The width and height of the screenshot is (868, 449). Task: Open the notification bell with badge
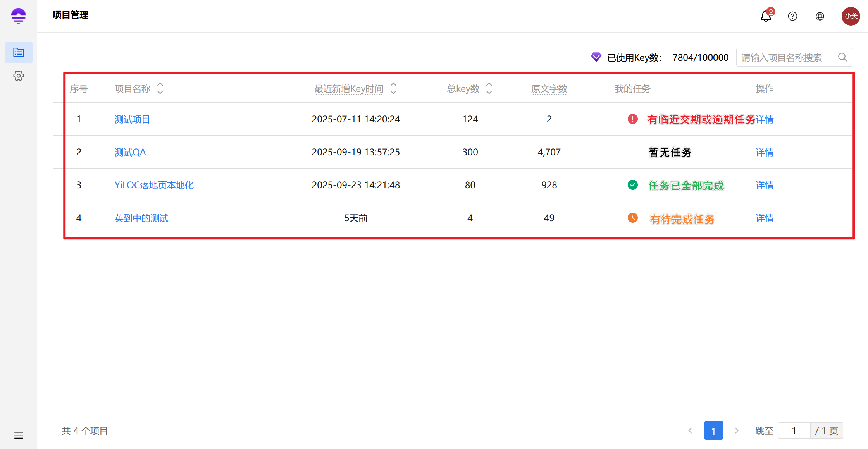(766, 16)
